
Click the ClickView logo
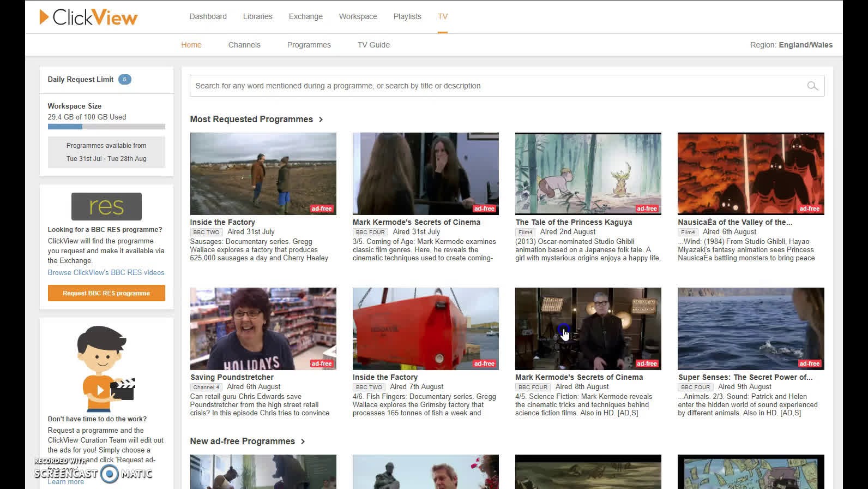88,17
